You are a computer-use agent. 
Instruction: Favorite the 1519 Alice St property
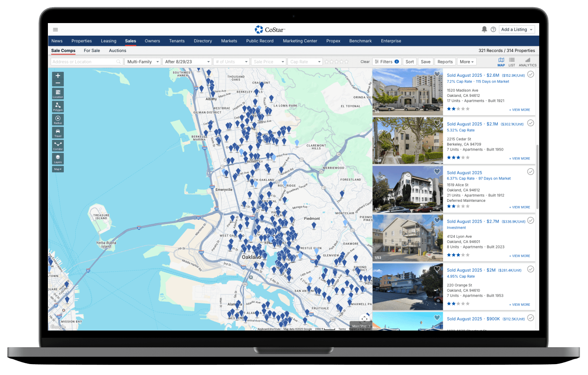pos(437,172)
